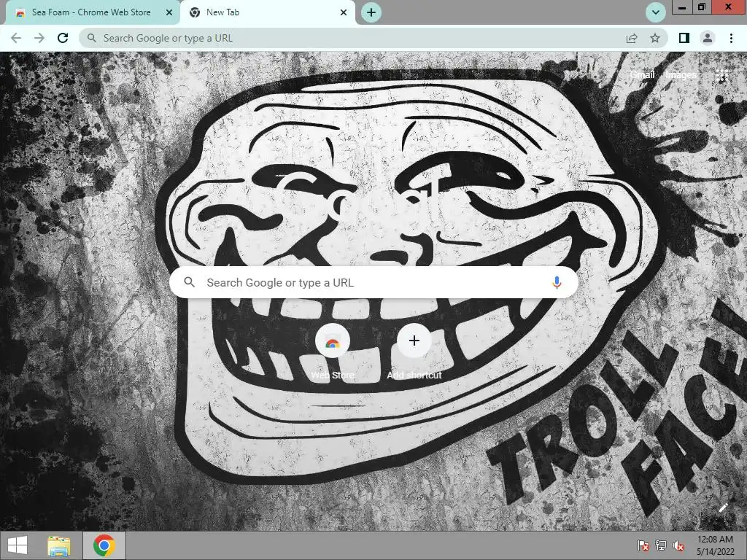This screenshot has width=747, height=560.
Task: Expand the tab search dropdown arrow
Action: click(656, 12)
